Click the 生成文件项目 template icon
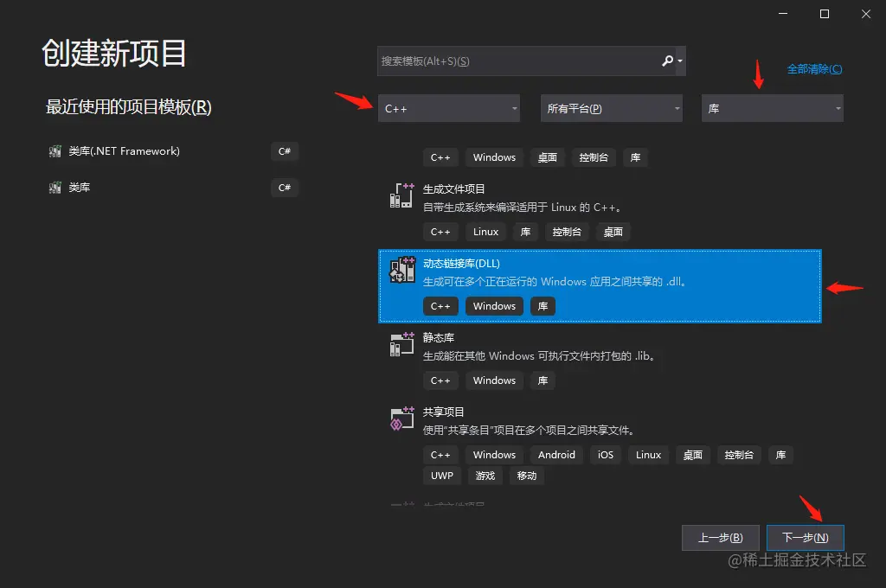This screenshot has width=886, height=588. click(x=401, y=195)
